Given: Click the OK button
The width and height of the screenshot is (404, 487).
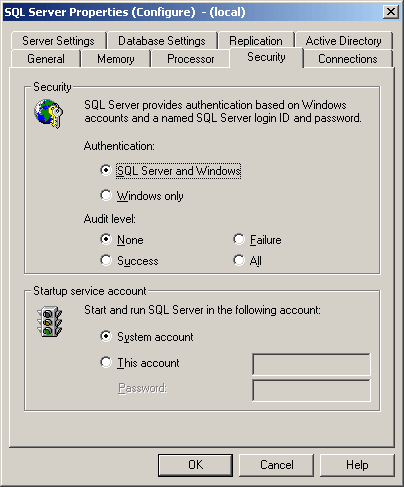Looking at the screenshot, I should click(x=195, y=465).
